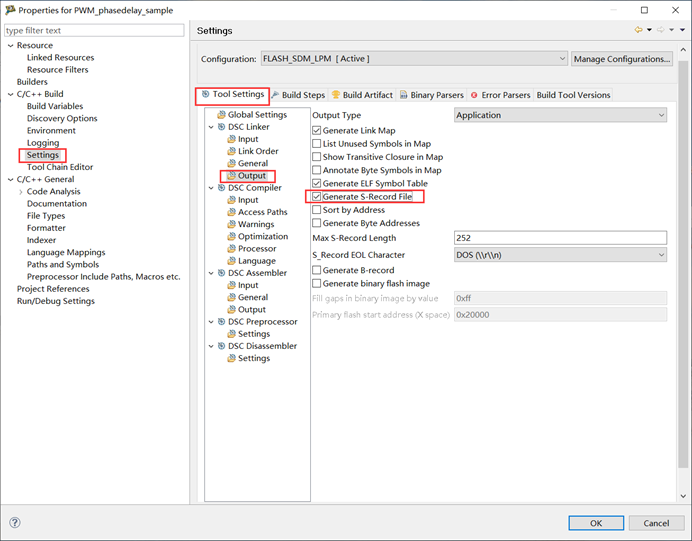Open DSC Linker Input settings item
This screenshot has height=541, width=692.
tap(247, 140)
